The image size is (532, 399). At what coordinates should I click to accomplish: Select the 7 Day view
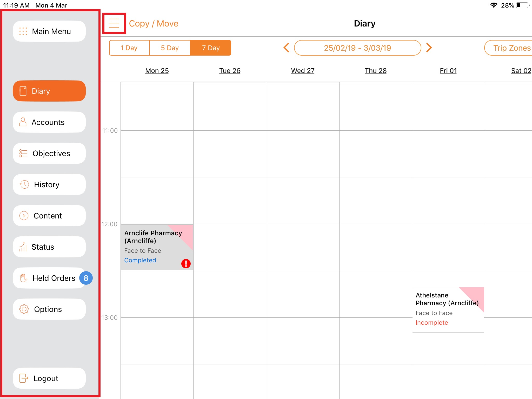211,48
